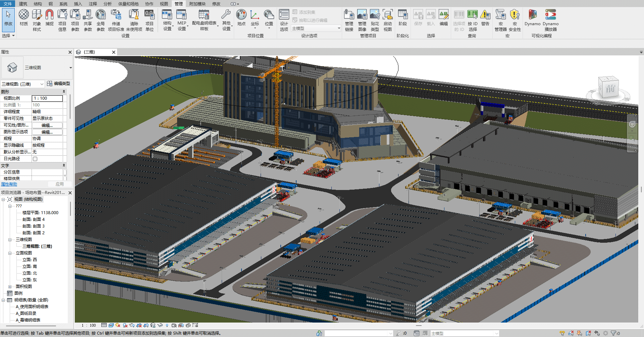
Task: Toggle Temporary Hide/Isolate glasses icon
Action: pos(160,325)
